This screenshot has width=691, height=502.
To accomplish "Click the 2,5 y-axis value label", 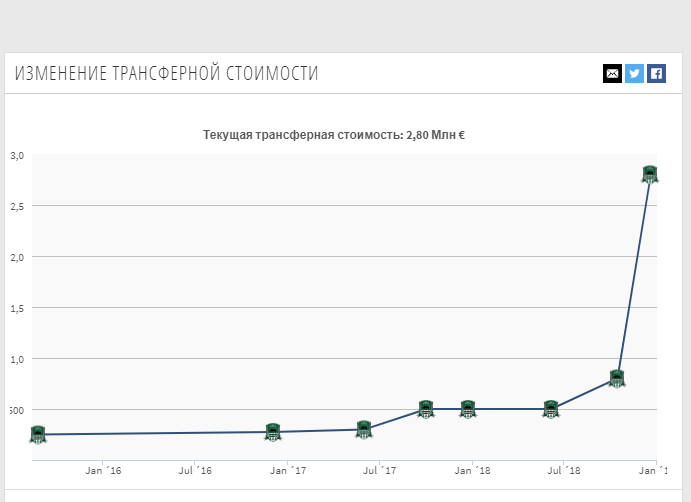I will click(17, 206).
